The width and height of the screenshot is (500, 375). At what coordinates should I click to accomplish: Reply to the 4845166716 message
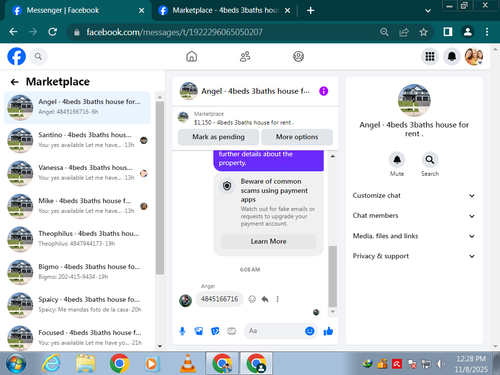(265, 299)
